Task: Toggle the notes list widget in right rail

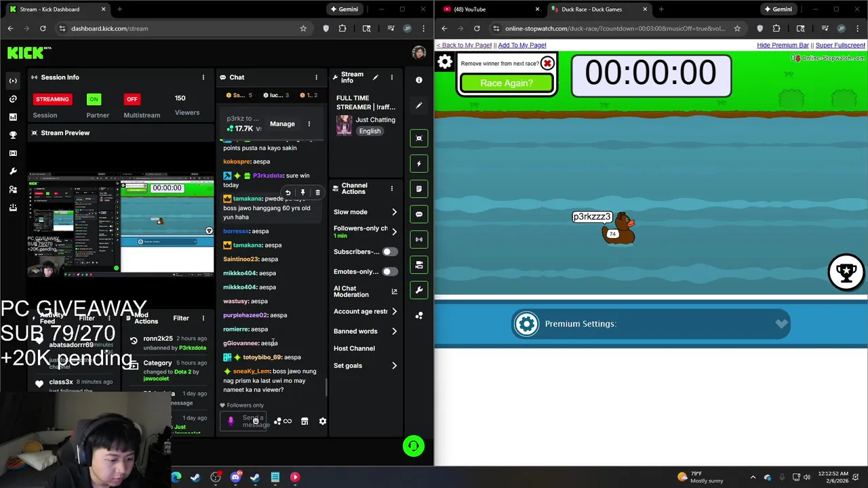Action: coord(419,188)
